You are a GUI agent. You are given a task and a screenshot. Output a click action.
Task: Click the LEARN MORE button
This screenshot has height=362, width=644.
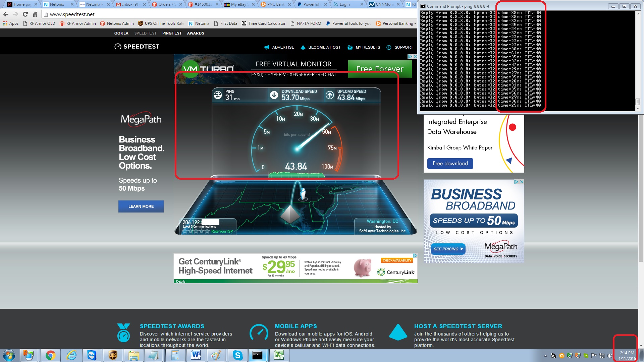pos(141,206)
